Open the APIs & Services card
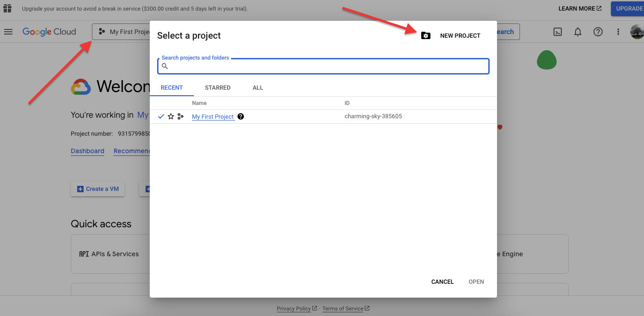The image size is (644, 316). (x=110, y=254)
